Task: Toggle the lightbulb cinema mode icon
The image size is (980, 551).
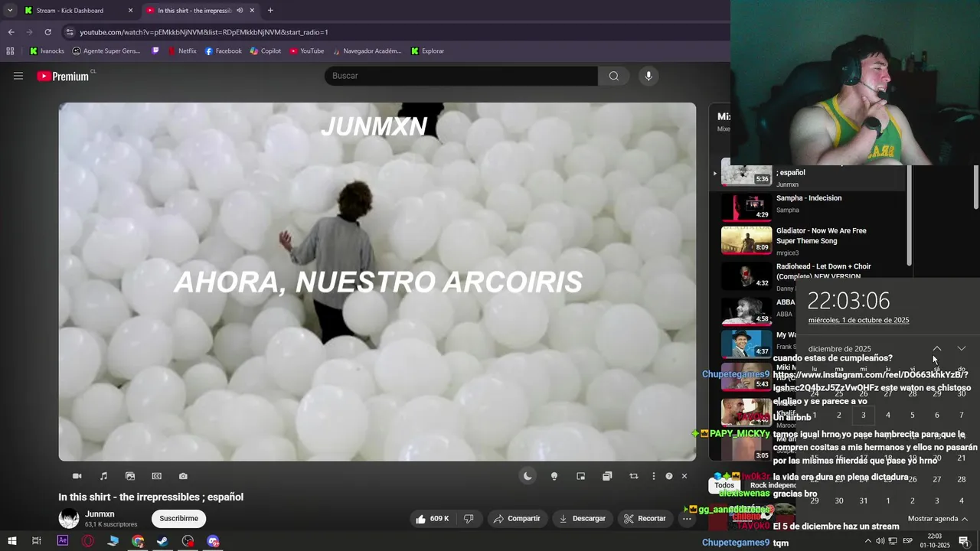Action: [x=554, y=476]
